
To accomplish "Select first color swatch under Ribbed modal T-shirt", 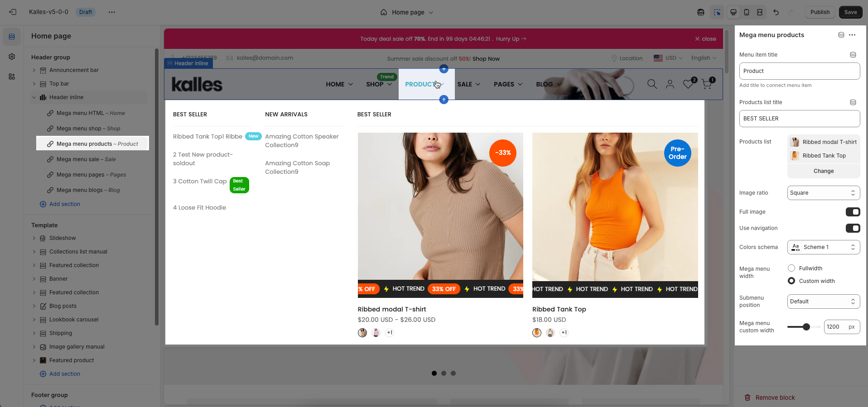I will tap(362, 333).
